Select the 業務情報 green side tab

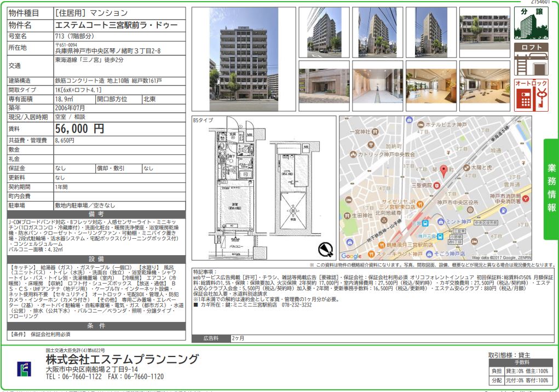(x=551, y=189)
